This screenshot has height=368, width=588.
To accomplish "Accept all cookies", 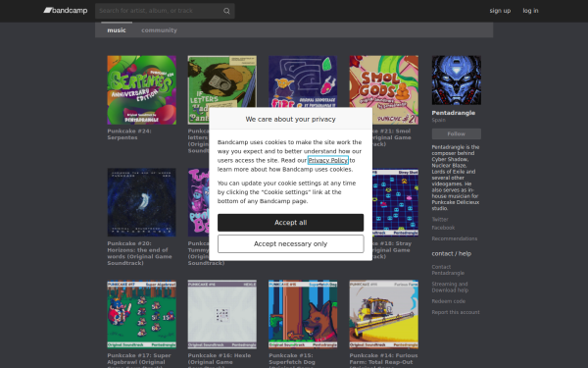I will click(x=291, y=223).
